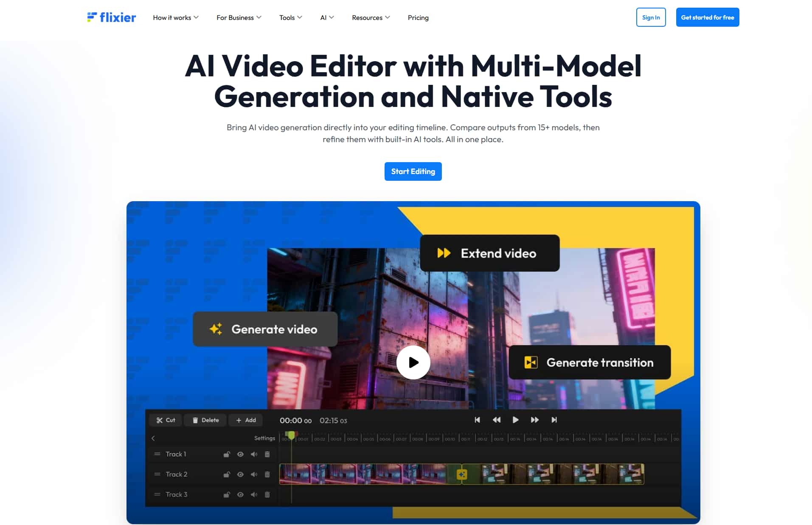
Task: Click the rewind control
Action: 496,420
